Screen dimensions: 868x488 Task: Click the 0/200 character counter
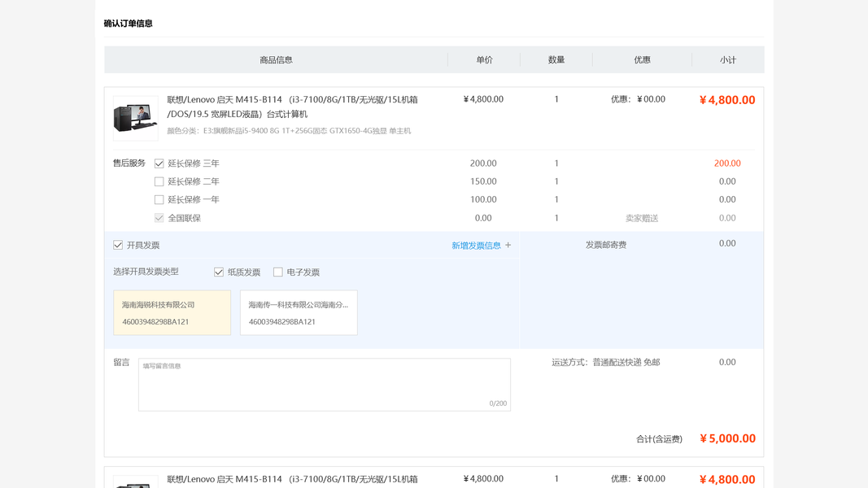pos(498,403)
